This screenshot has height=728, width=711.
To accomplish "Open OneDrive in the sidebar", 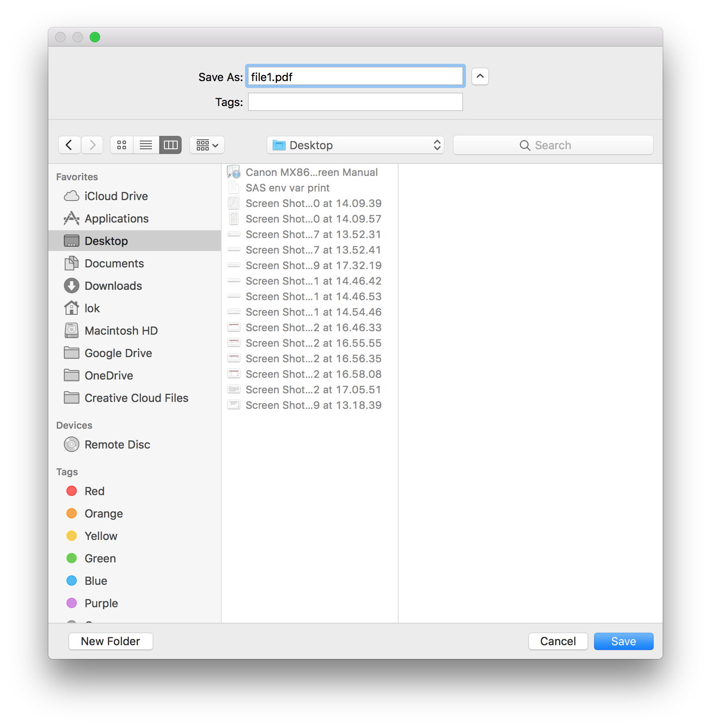I will pos(135,376).
